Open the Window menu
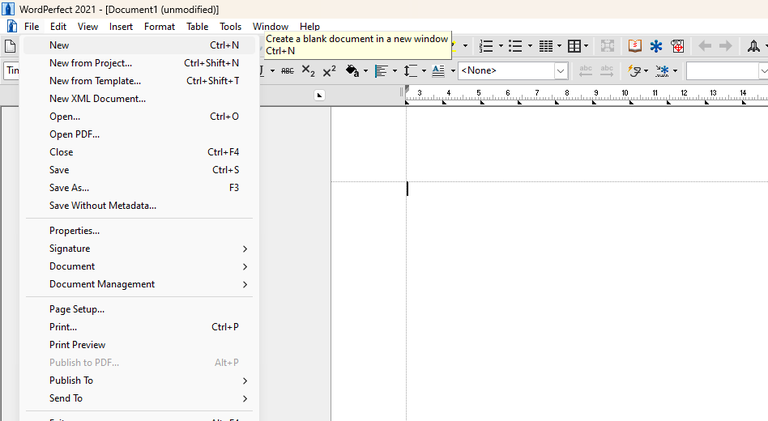The height and width of the screenshot is (421, 768). pos(270,26)
